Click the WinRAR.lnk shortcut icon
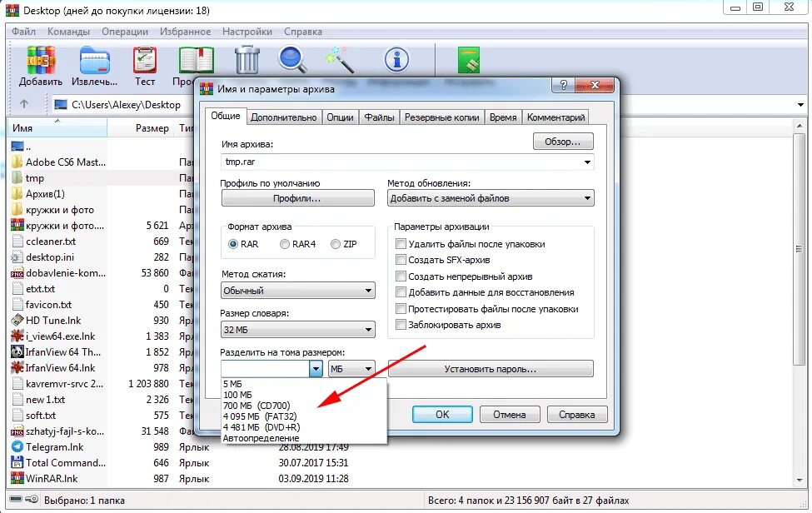 pyautogui.click(x=17, y=478)
